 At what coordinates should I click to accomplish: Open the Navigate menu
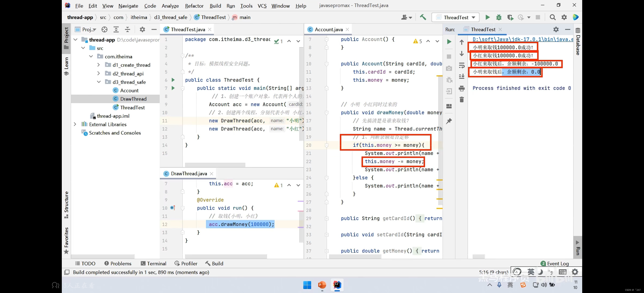point(128,5)
